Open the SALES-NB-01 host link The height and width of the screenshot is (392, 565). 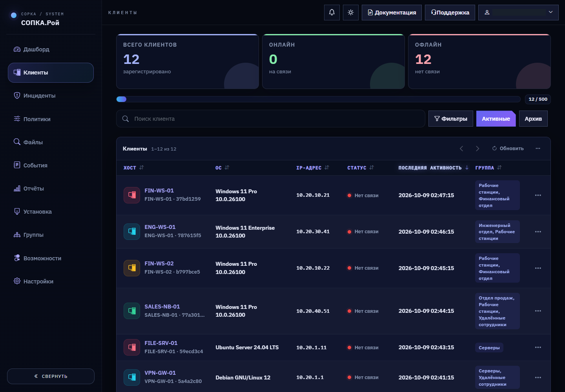162,307
